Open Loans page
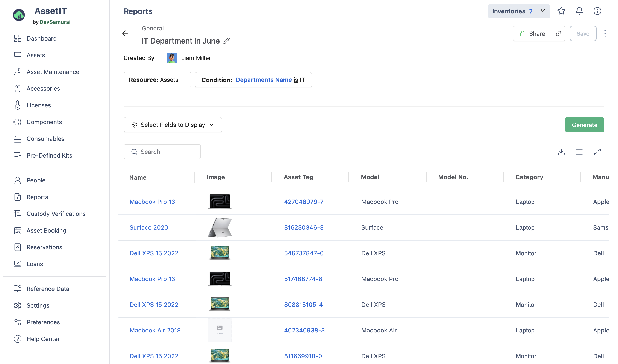 pos(35,264)
